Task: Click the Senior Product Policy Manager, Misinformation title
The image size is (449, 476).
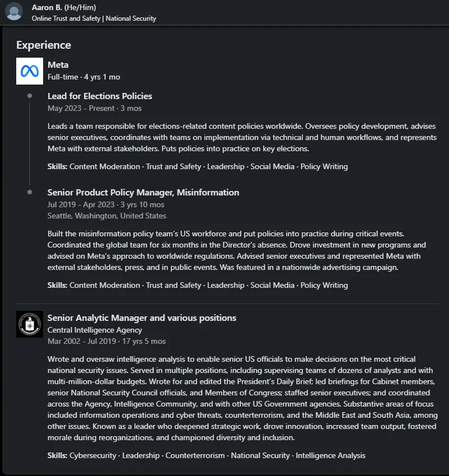Action: pos(143,193)
